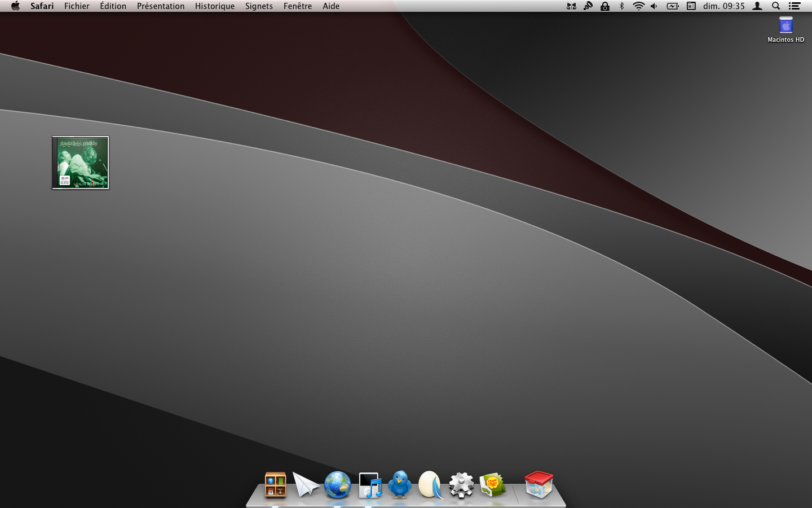Open the Édition menu
812x508 pixels.
point(113,6)
